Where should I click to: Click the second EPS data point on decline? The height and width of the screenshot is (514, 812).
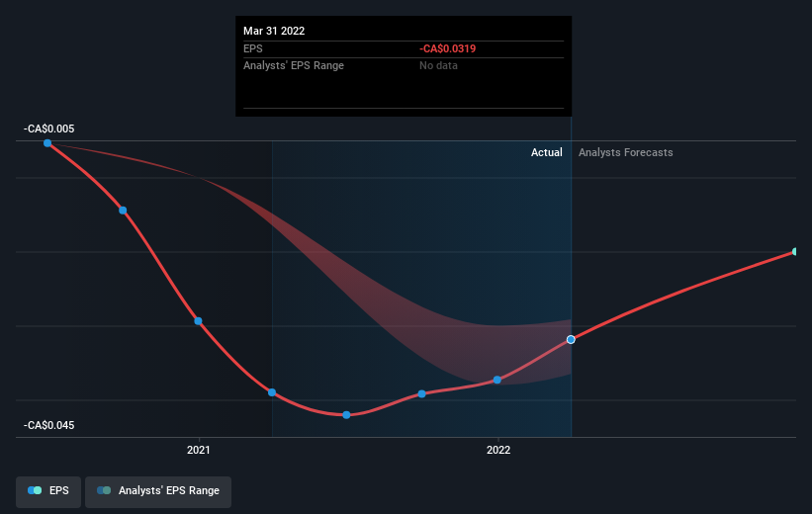(123, 211)
